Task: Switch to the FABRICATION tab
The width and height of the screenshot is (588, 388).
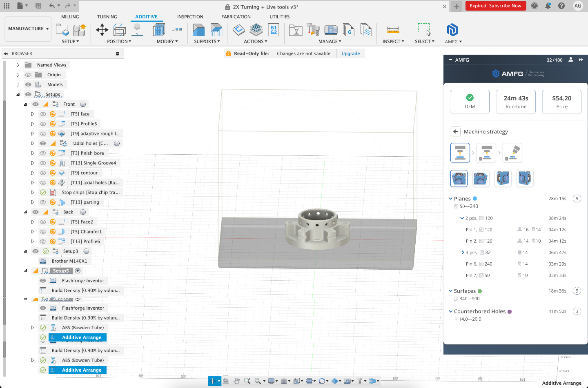Action: tap(236, 17)
